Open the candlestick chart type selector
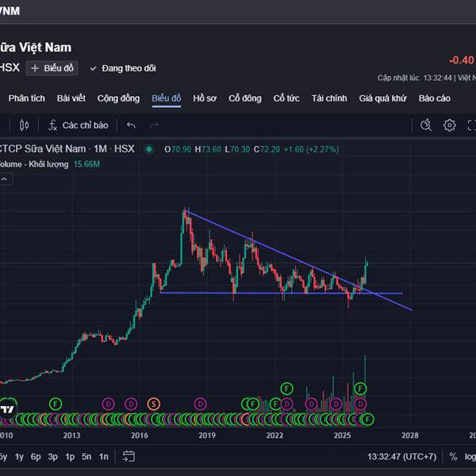The width and height of the screenshot is (476, 476). [x=24, y=125]
